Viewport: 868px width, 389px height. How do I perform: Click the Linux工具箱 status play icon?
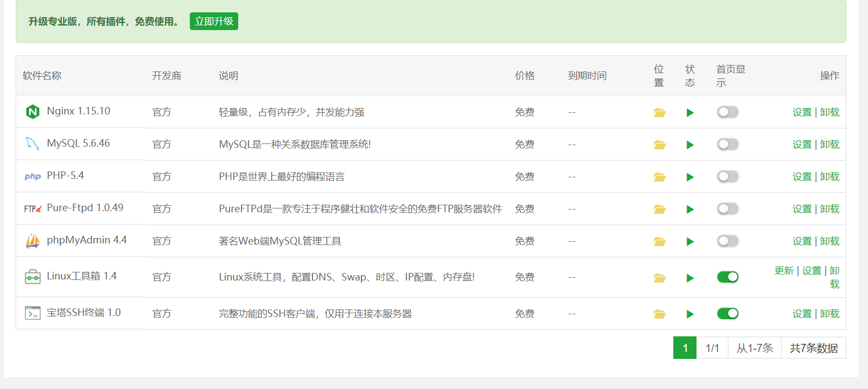[690, 278]
